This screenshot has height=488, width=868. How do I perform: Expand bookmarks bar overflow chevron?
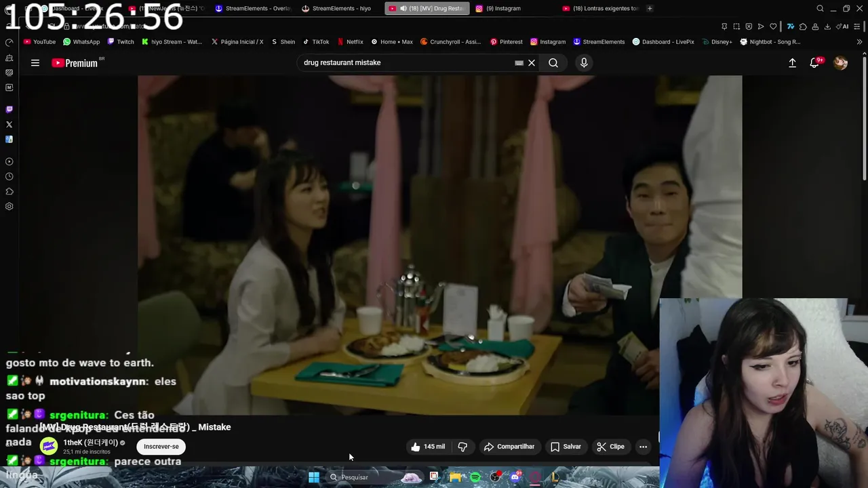859,41
